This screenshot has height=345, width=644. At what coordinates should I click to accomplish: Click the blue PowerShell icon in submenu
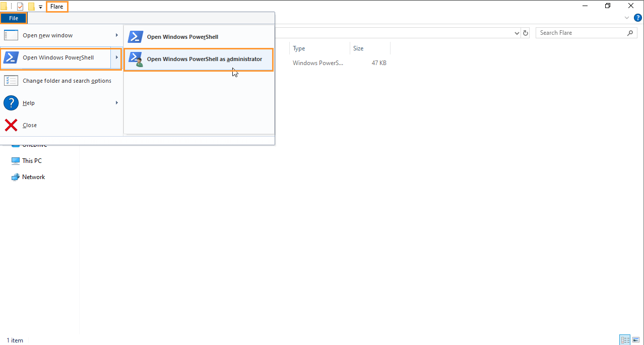[136, 37]
